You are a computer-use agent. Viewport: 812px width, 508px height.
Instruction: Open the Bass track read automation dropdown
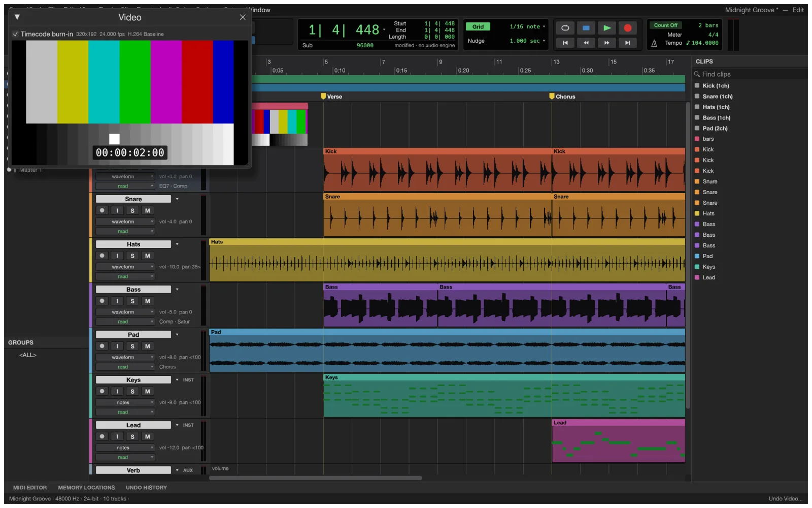(x=125, y=322)
